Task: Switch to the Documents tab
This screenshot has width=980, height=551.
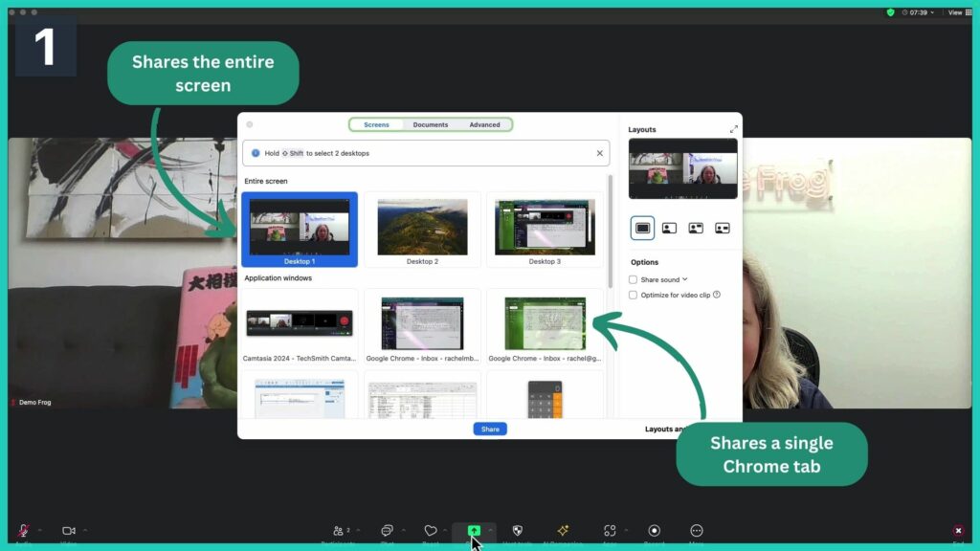Action: coord(431,124)
